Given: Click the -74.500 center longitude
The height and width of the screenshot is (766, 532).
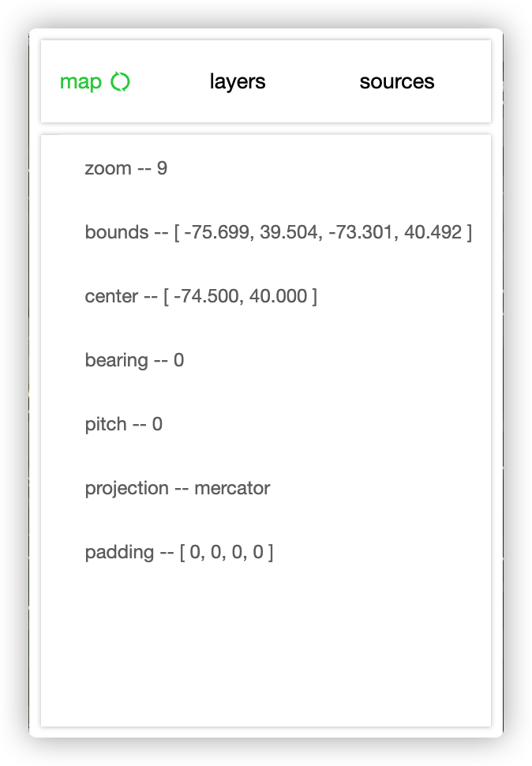Looking at the screenshot, I should (x=206, y=297).
